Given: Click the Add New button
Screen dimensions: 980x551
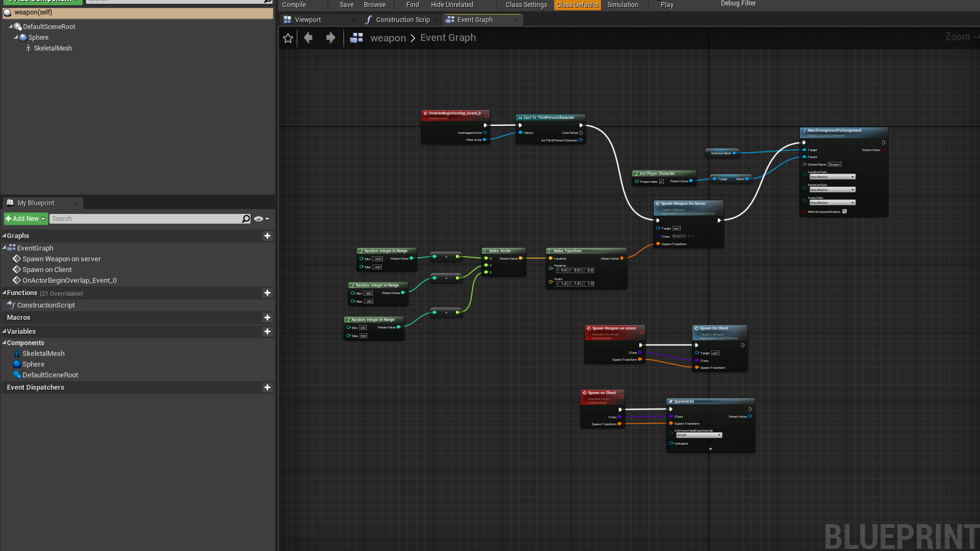Looking at the screenshot, I should (x=25, y=219).
